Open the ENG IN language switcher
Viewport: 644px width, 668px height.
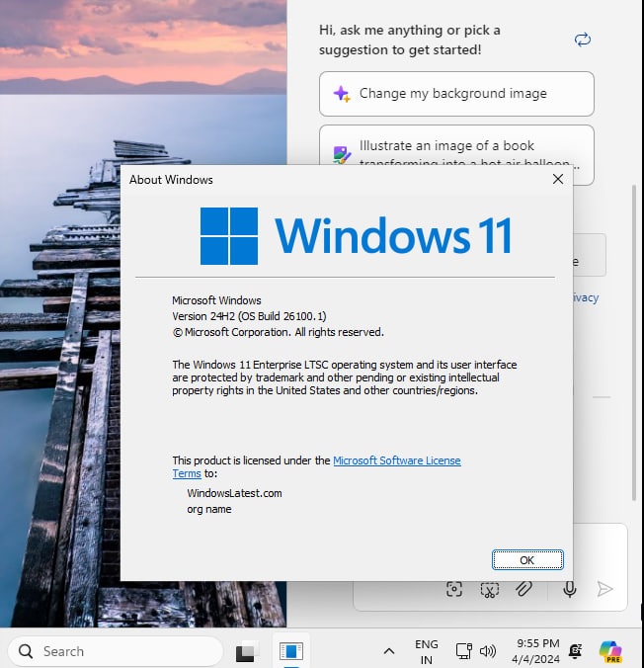tap(427, 651)
